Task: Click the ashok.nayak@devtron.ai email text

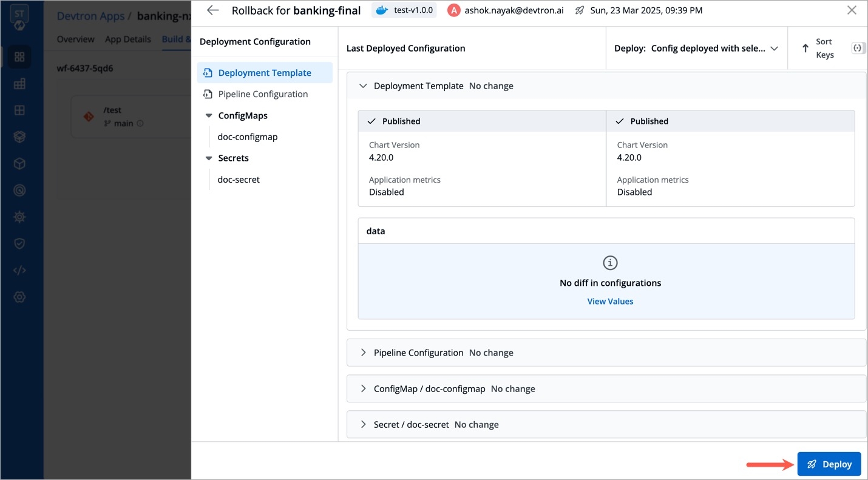Action: (514, 10)
